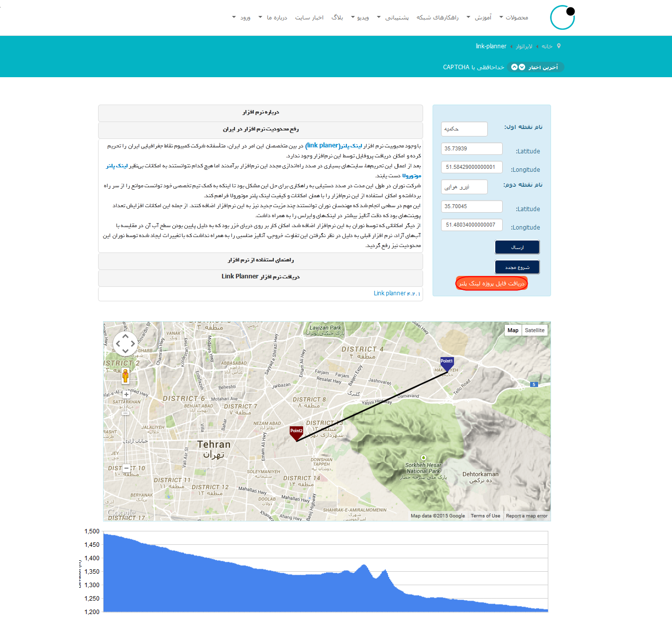Toggle the دریافت نرم افزار Link Planner section
The width and height of the screenshot is (672, 626).
(x=260, y=277)
